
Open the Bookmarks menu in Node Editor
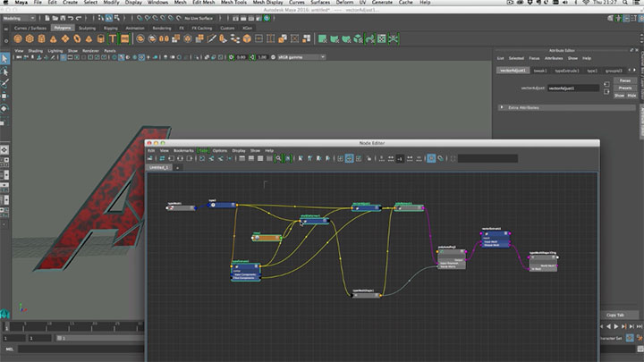[x=183, y=151]
